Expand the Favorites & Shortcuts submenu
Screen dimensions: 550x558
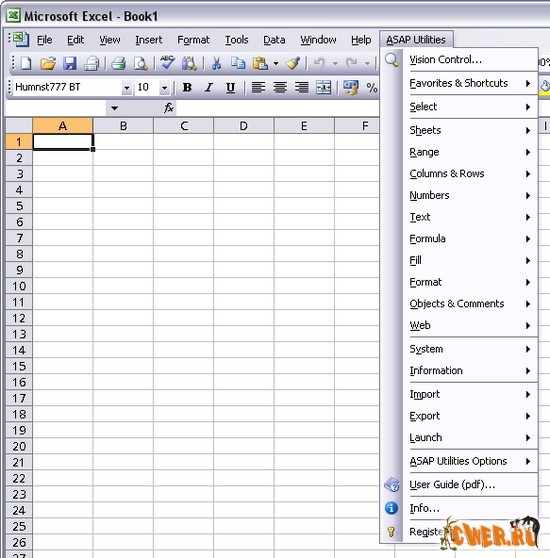click(470, 83)
